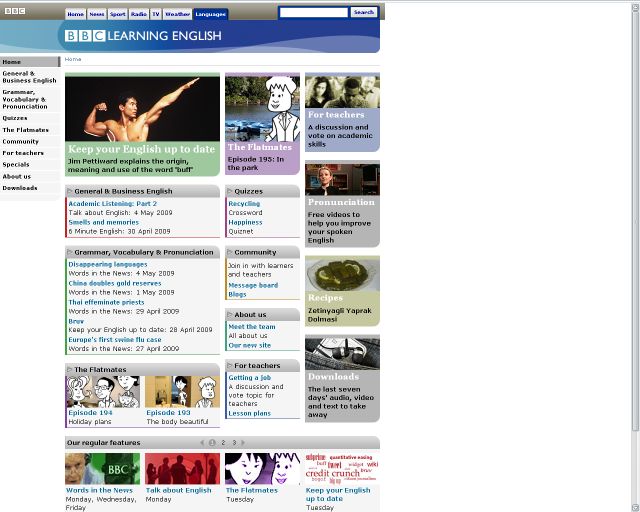Open China doubles gold reserves link
Image resolution: width=640 pixels, height=512 pixels.
(x=115, y=283)
